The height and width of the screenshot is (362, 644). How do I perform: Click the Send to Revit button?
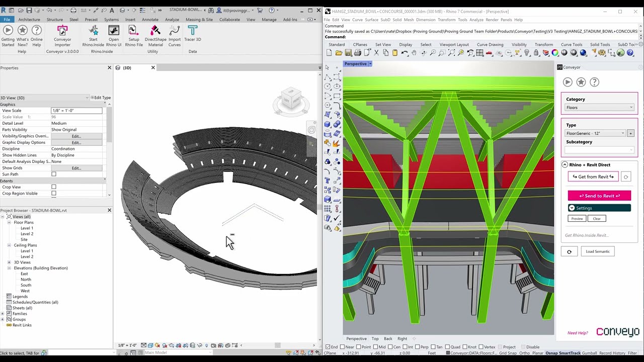coord(599,196)
